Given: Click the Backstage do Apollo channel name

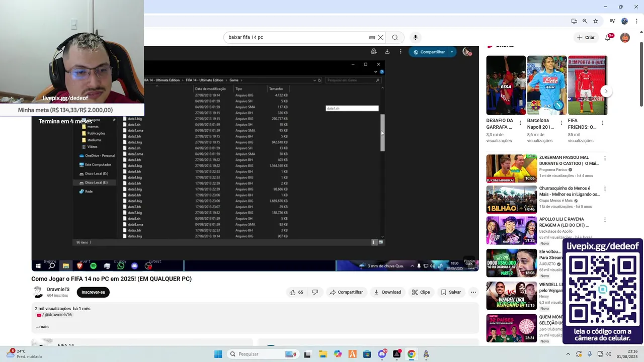Looking at the screenshot, I should click(x=556, y=231).
